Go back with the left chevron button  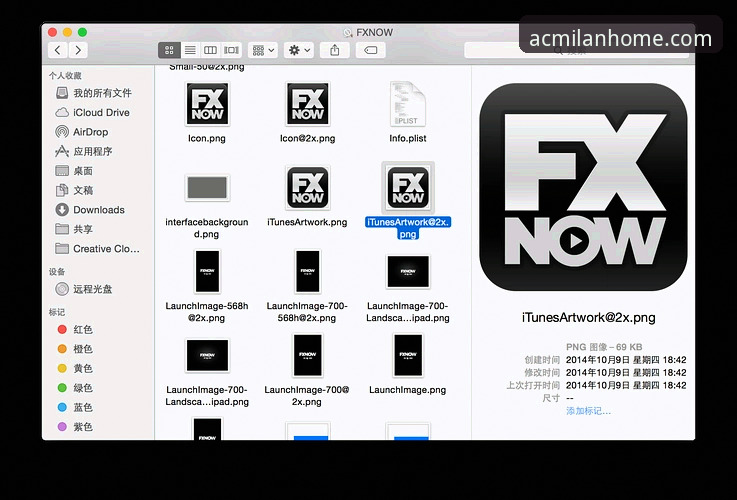[x=58, y=50]
